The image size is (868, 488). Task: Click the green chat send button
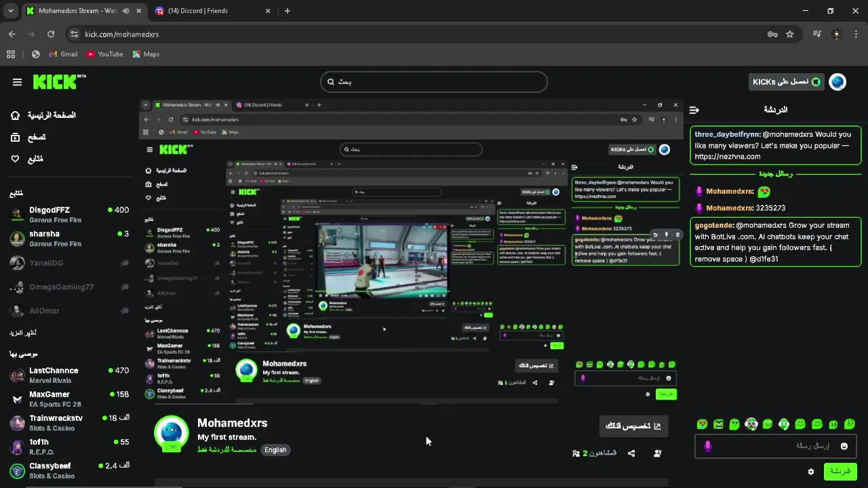[x=840, y=472]
